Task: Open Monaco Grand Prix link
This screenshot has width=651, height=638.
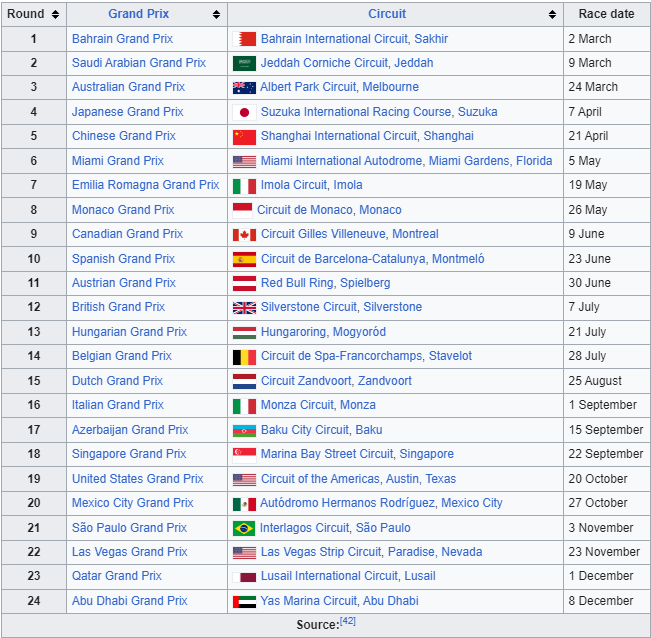Action: [123, 210]
